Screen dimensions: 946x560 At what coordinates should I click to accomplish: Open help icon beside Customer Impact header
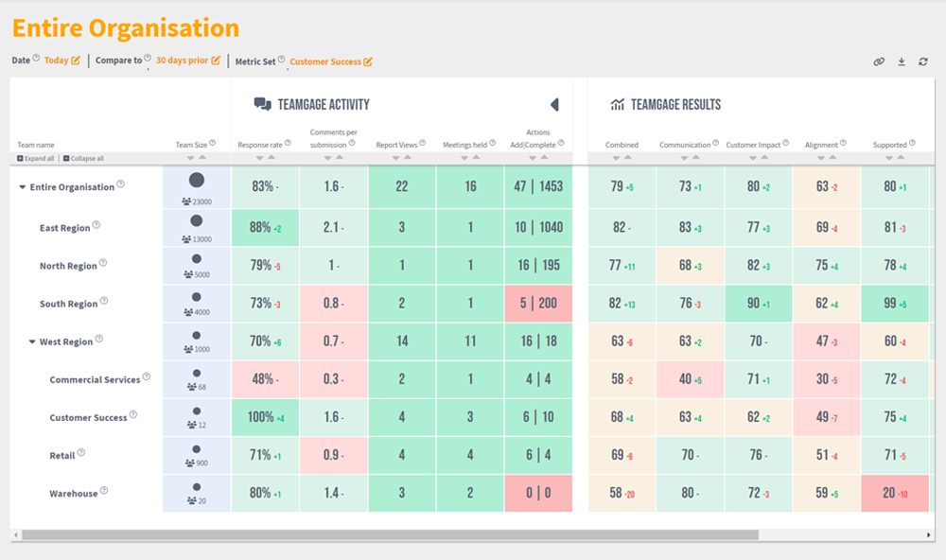[x=785, y=143]
